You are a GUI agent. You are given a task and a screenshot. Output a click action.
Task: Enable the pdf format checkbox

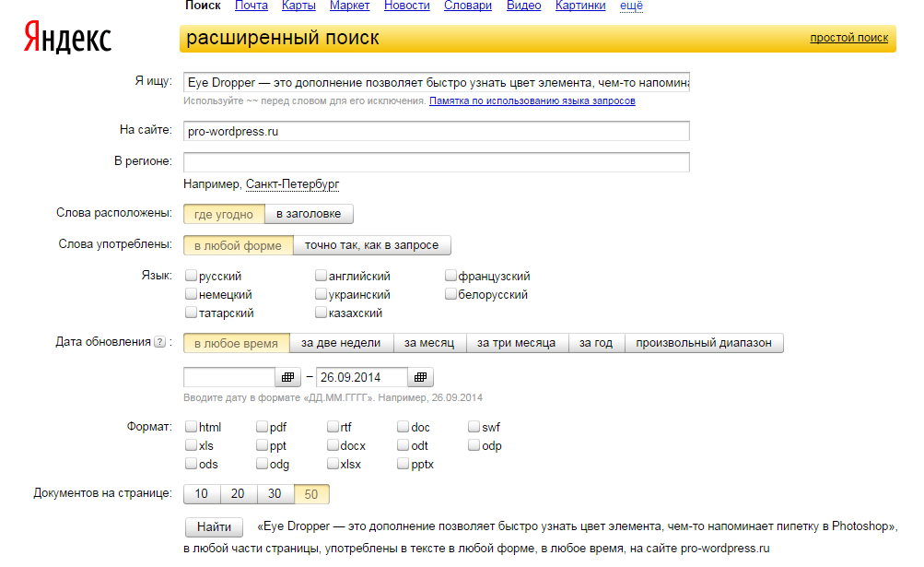262,427
